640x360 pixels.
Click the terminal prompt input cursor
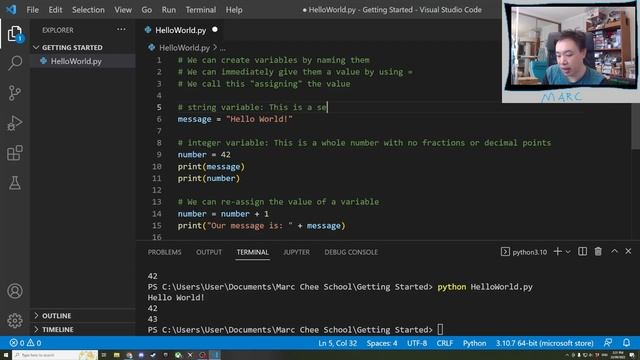point(440,329)
